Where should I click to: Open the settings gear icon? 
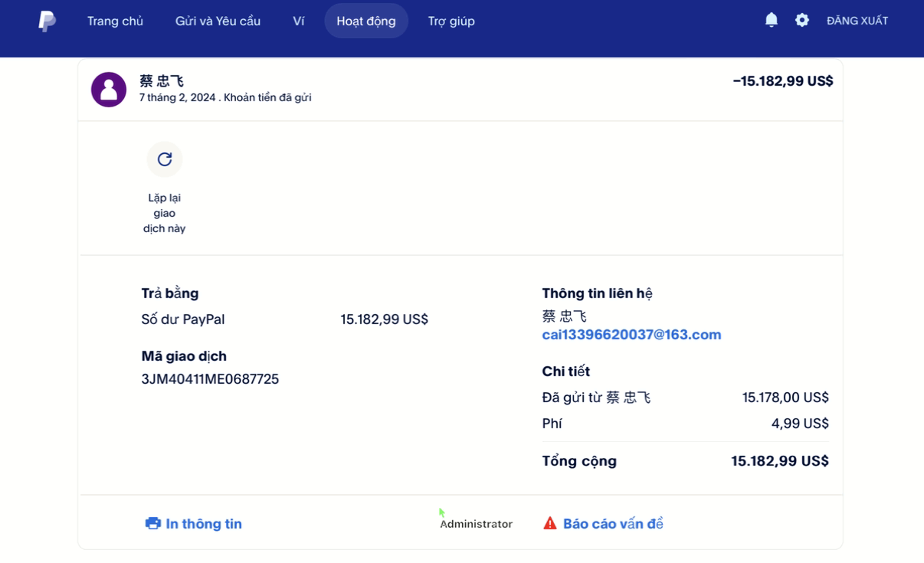802,20
